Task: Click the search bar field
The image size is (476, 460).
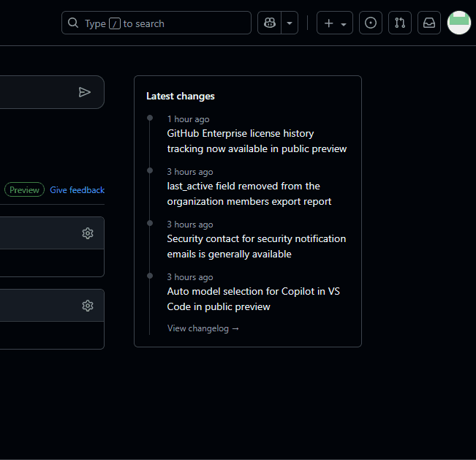Action: pyautogui.click(x=156, y=23)
